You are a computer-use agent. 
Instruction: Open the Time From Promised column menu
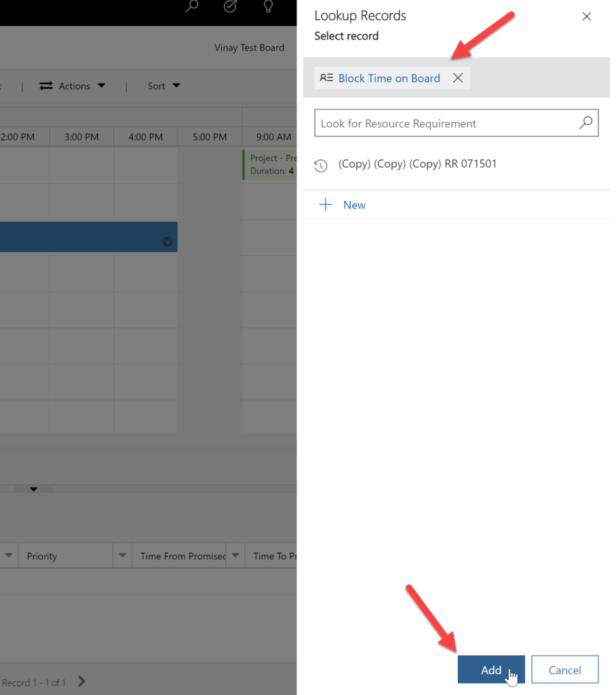point(235,555)
